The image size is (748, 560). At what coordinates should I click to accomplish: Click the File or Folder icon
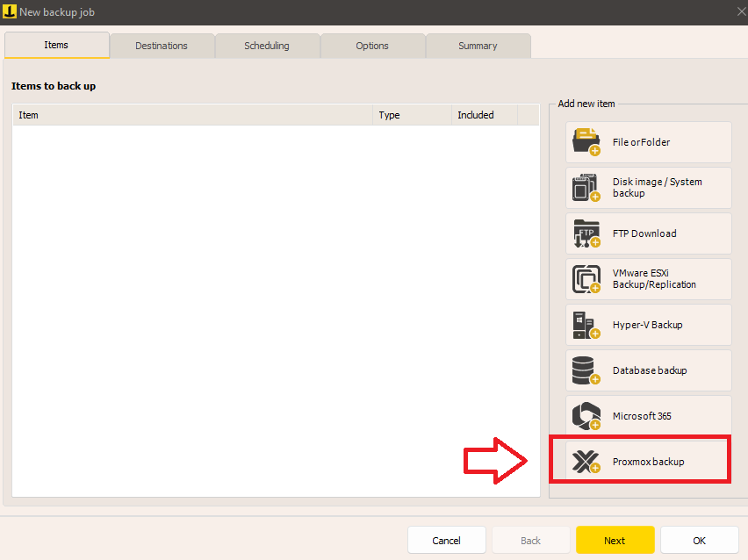pyautogui.click(x=586, y=142)
